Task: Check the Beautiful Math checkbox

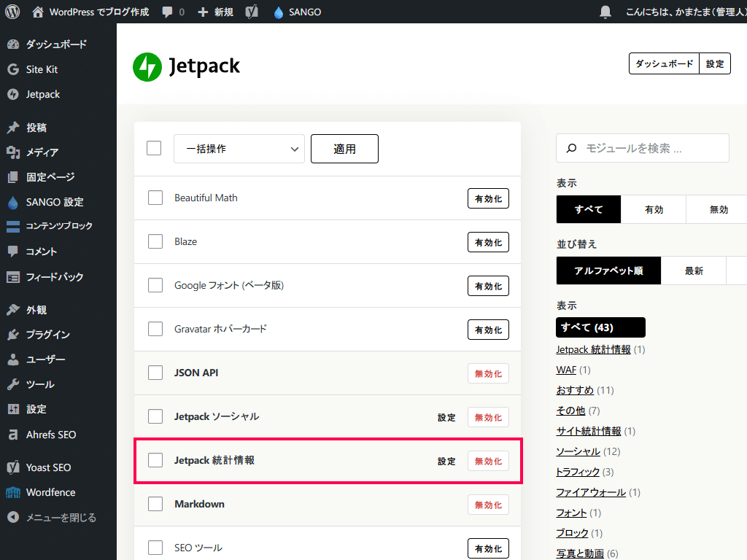Action: (x=155, y=198)
